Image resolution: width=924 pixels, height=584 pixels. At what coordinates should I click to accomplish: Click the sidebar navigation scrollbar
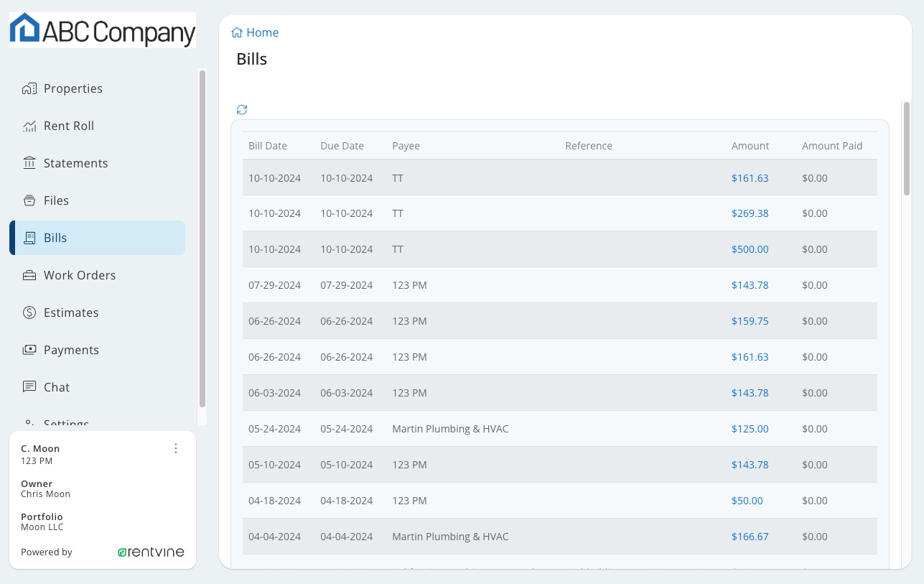(202, 237)
